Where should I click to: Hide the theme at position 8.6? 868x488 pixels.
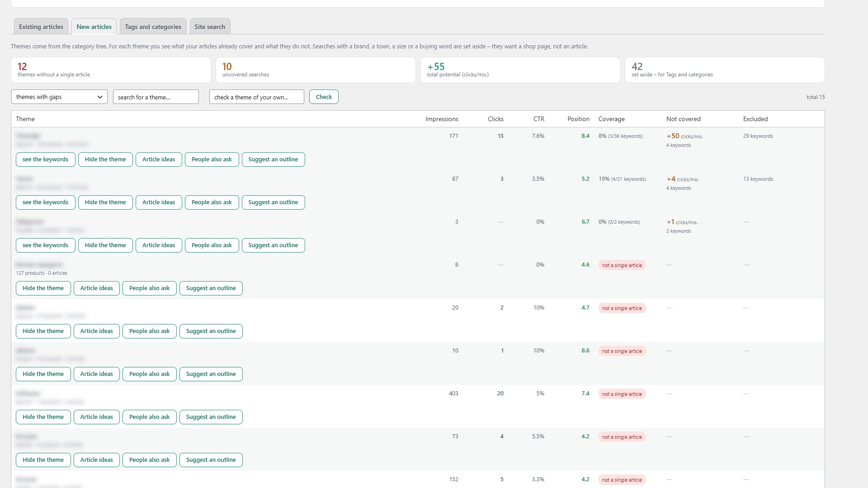pos(43,374)
